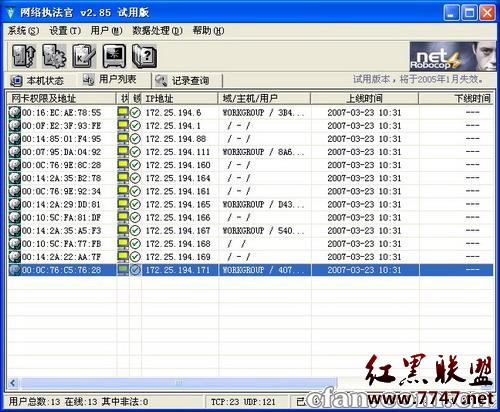
Task: Click NIC icon for 00:14:85:01:F4:95
Action: (15, 139)
